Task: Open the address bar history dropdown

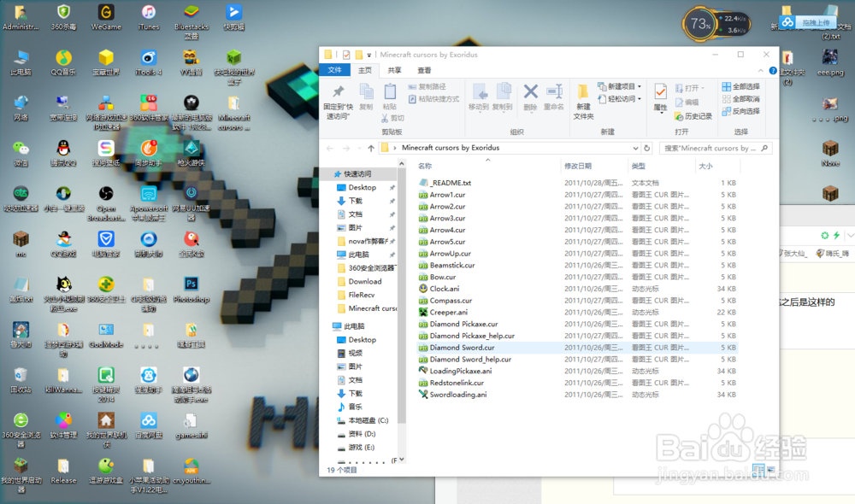Action: tap(635, 148)
